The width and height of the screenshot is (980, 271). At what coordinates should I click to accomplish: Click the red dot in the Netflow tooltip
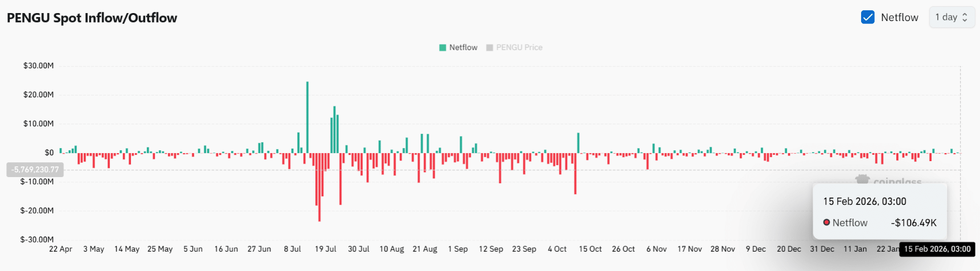(x=826, y=222)
